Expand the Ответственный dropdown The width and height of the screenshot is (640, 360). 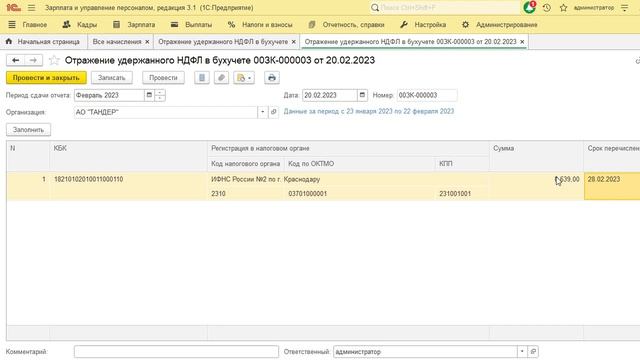coord(522,351)
